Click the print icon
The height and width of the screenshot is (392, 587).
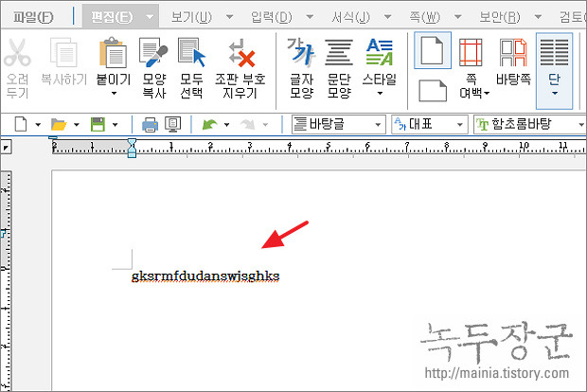pos(150,125)
